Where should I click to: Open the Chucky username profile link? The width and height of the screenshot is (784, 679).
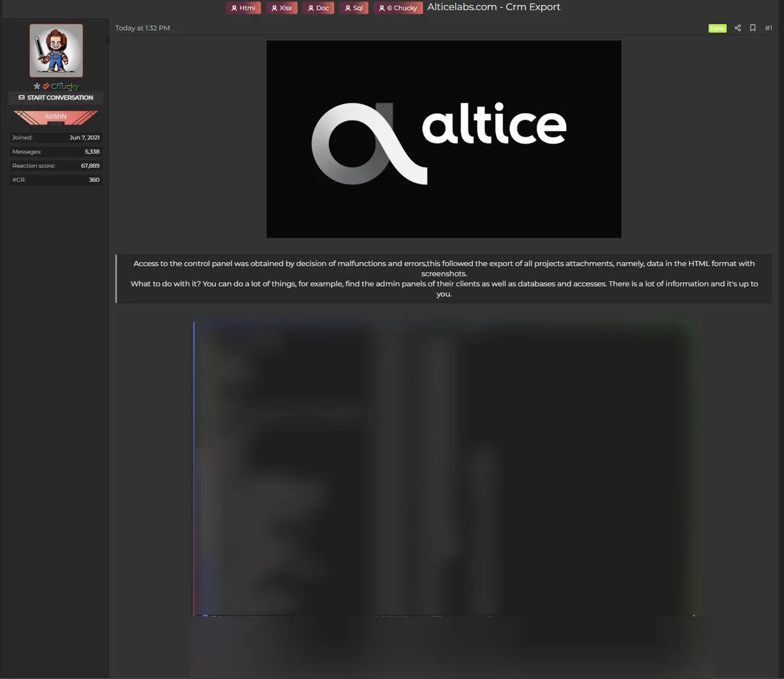[65, 87]
